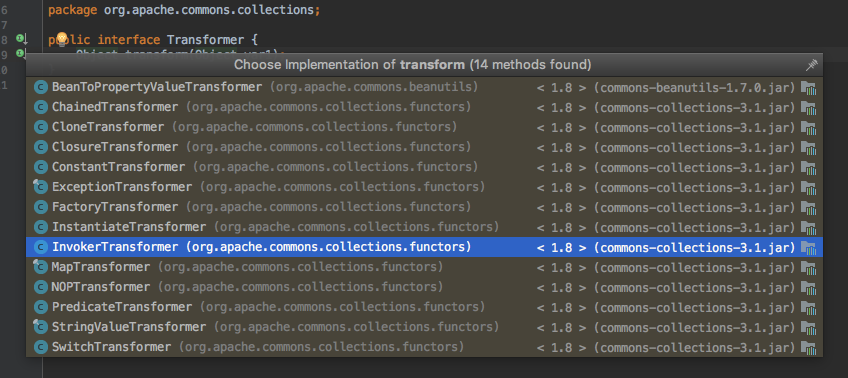Select ChainedTransformer implementation
This screenshot has width=848, height=378.
(425, 107)
